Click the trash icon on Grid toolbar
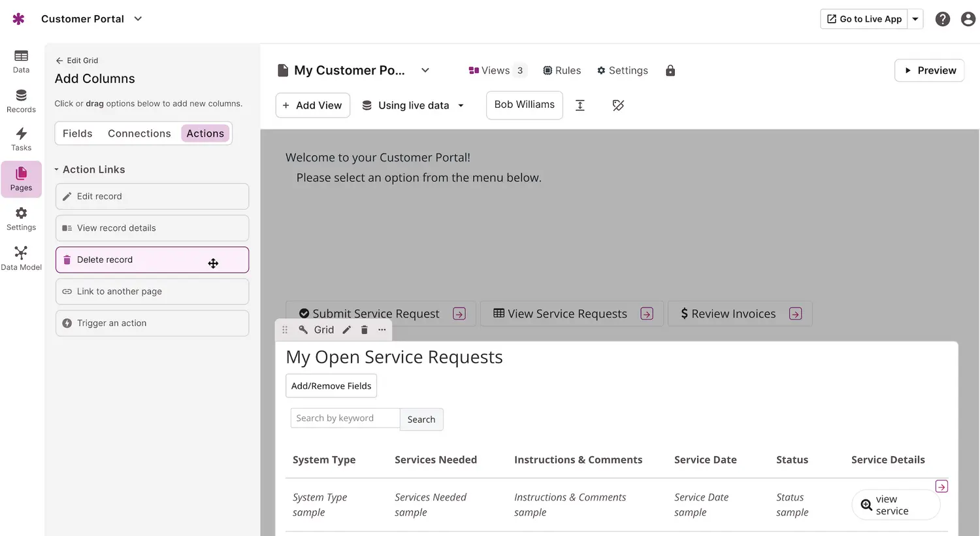 pyautogui.click(x=365, y=330)
